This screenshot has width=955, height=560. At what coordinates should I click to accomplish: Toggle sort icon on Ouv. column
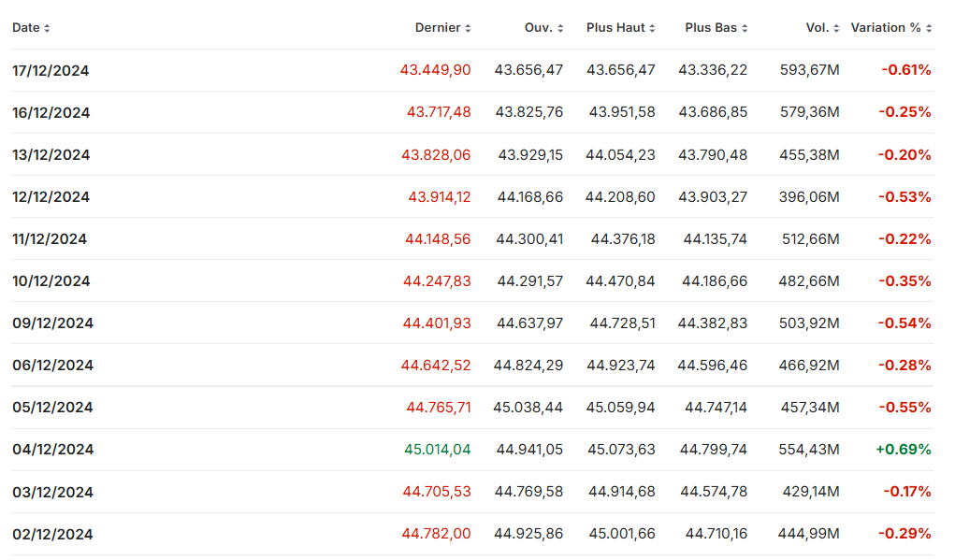coord(560,28)
